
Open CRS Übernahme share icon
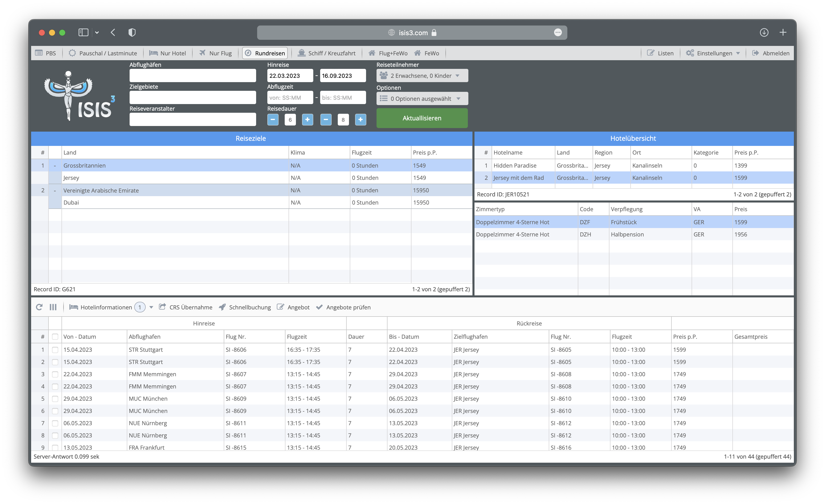coord(162,307)
